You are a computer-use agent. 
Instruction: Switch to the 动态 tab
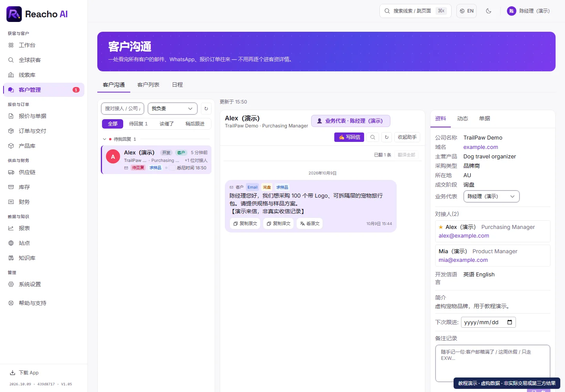463,118
